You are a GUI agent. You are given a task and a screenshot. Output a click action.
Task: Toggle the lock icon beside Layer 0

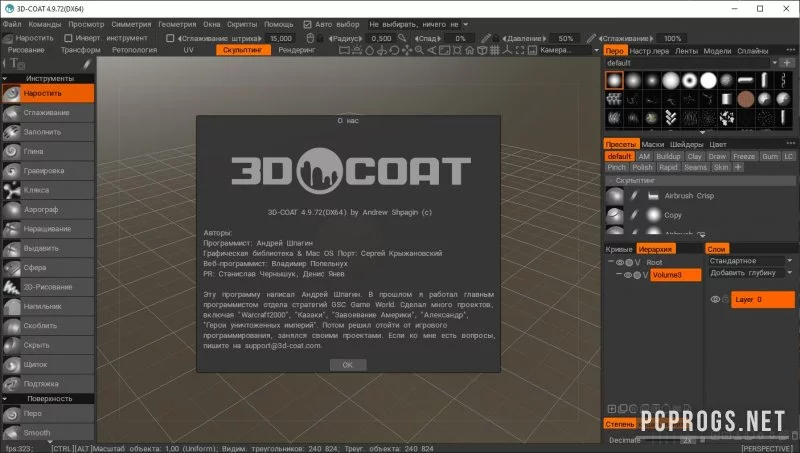pos(725,299)
